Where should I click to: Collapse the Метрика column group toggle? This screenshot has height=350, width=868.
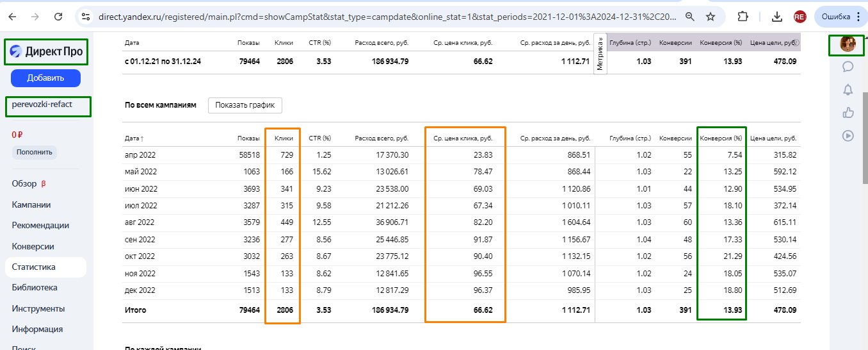tap(600, 54)
